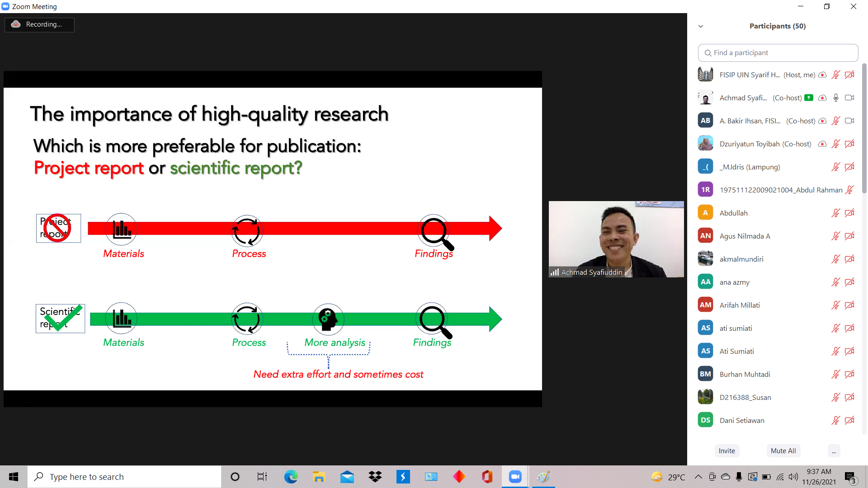Open the Paint app on taskbar
Viewport: 868px width, 488px height.
click(x=543, y=477)
